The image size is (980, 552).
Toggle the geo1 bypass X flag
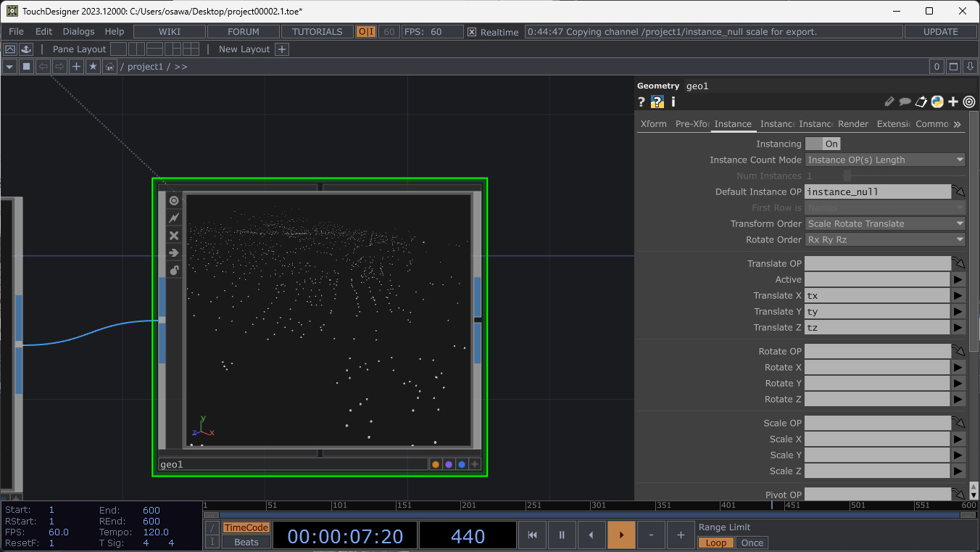[x=174, y=235]
